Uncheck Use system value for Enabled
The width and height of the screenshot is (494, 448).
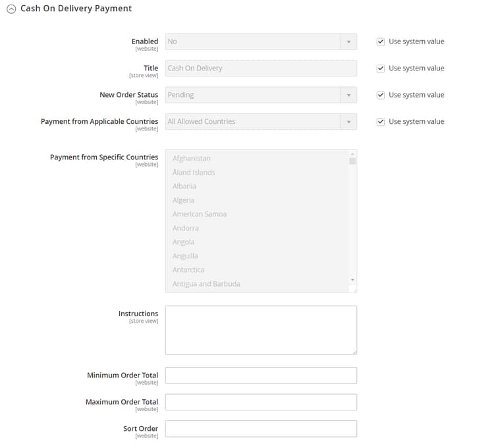click(381, 42)
